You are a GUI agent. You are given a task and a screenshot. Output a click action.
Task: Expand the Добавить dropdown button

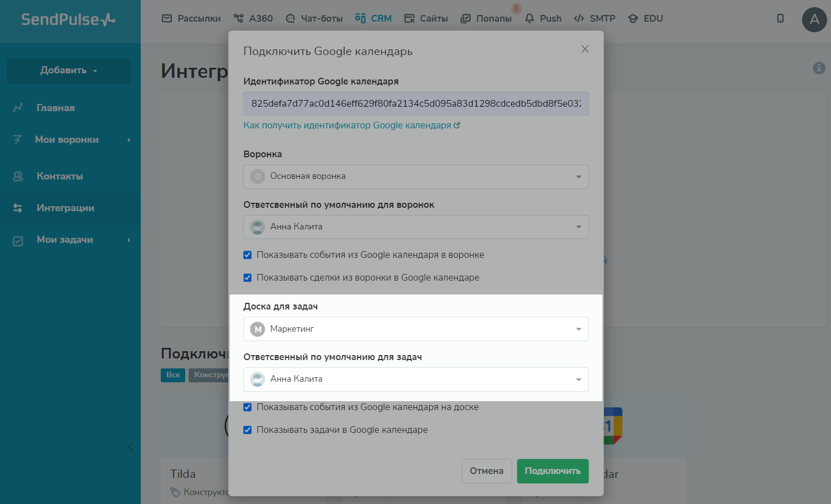click(x=68, y=71)
